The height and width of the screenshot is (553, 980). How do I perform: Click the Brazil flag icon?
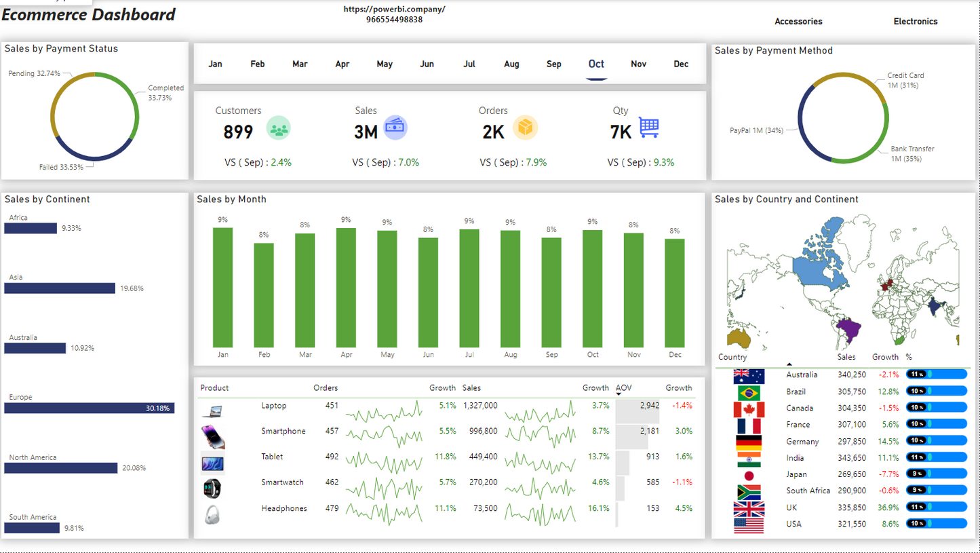[749, 393]
